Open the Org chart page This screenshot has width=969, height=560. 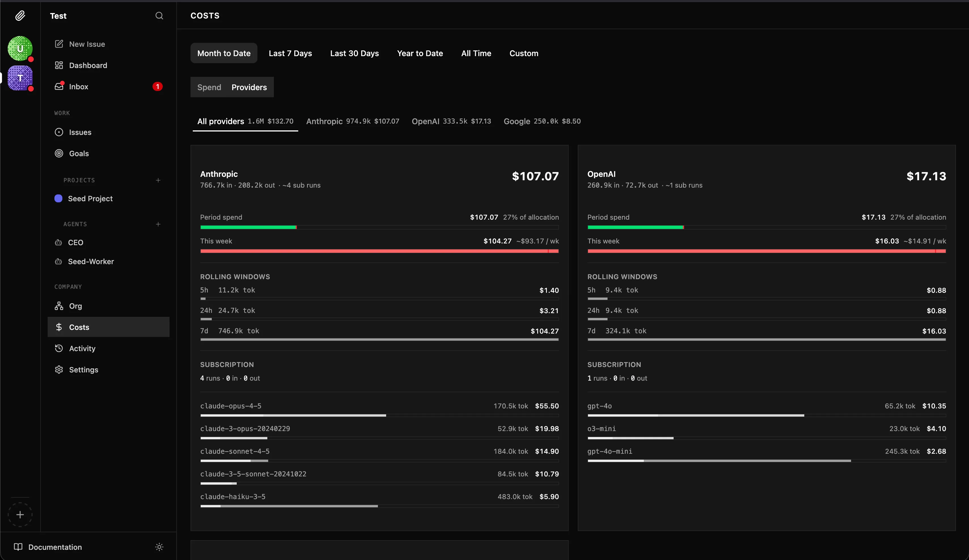tap(108, 306)
